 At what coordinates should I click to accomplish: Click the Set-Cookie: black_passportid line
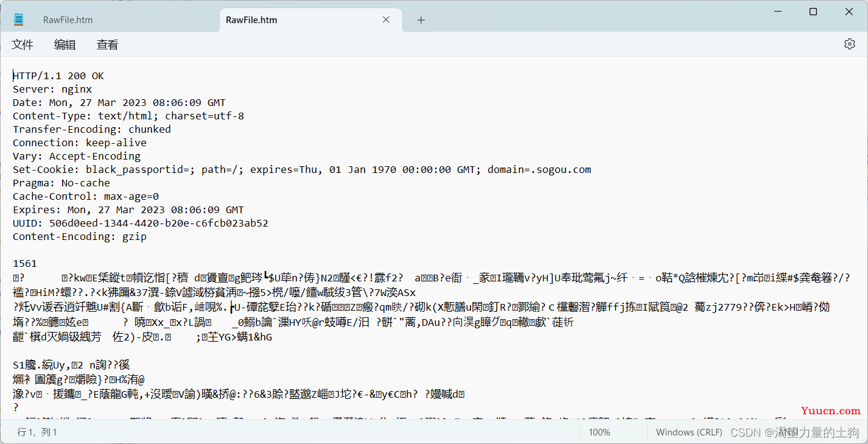click(x=302, y=169)
